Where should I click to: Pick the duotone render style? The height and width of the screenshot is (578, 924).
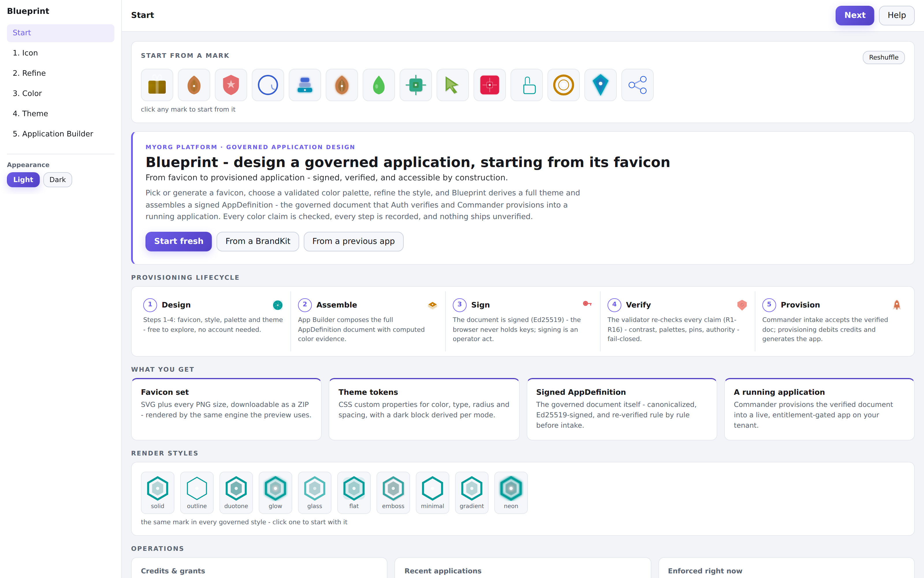click(236, 492)
